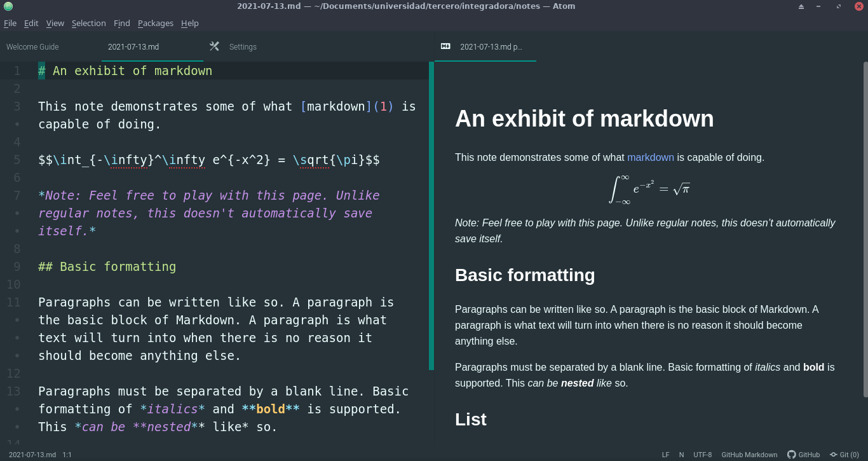This screenshot has width=868, height=461.
Task: Switch to the 2021-07-13.md editor tab
Action: point(133,46)
